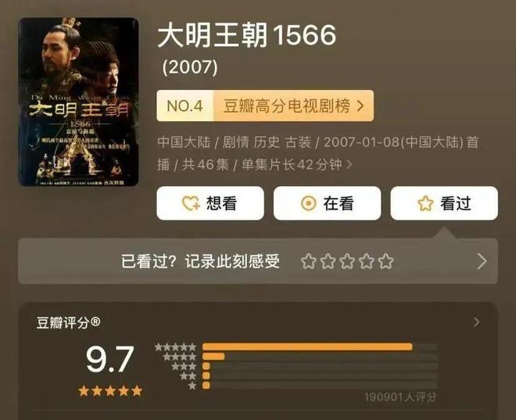Rate two stars in 记录此刻感受 row

click(328, 261)
